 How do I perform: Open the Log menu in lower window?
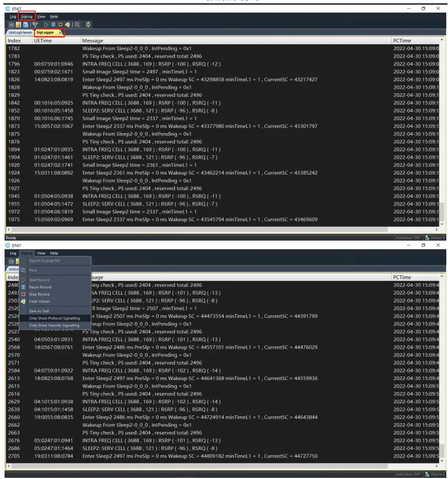coord(13,253)
